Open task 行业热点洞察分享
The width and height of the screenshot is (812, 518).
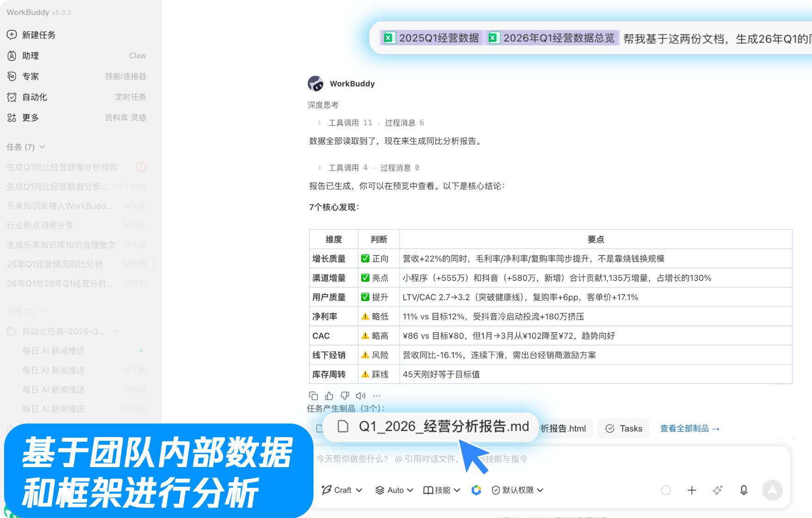pyautogui.click(x=77, y=225)
